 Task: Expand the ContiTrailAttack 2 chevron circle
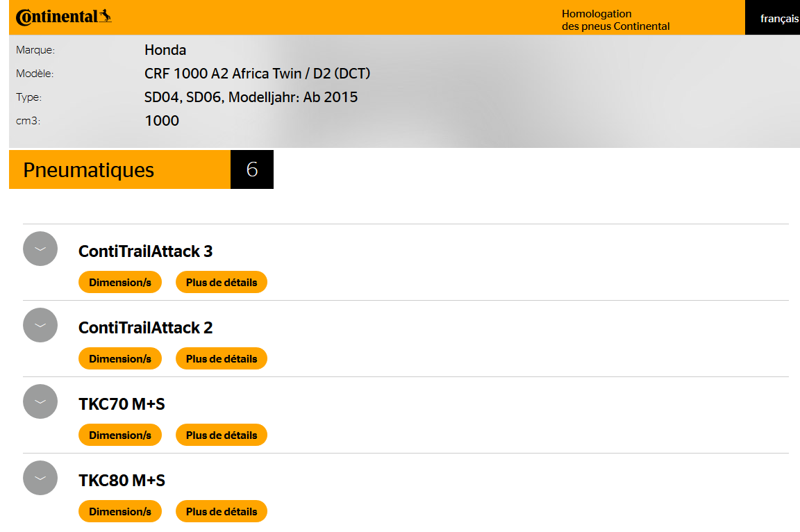[x=40, y=325]
